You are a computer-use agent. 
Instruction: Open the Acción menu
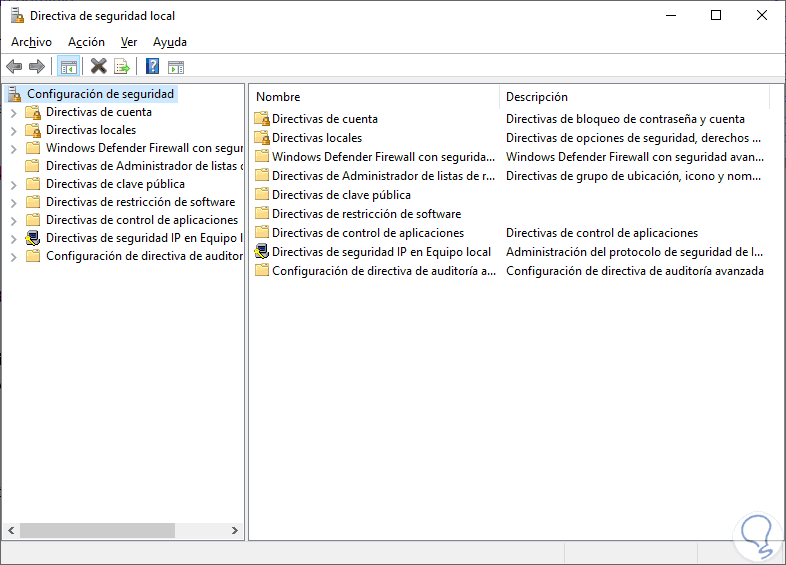click(86, 42)
